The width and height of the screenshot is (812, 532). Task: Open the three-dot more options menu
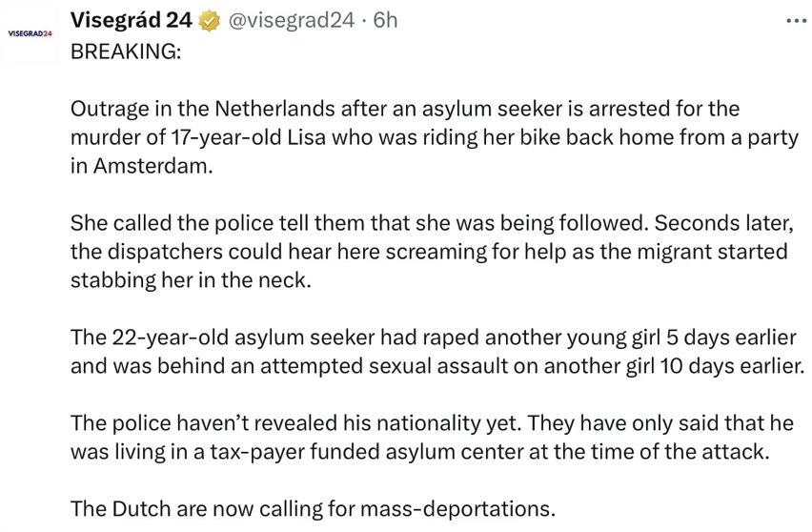[x=797, y=21]
